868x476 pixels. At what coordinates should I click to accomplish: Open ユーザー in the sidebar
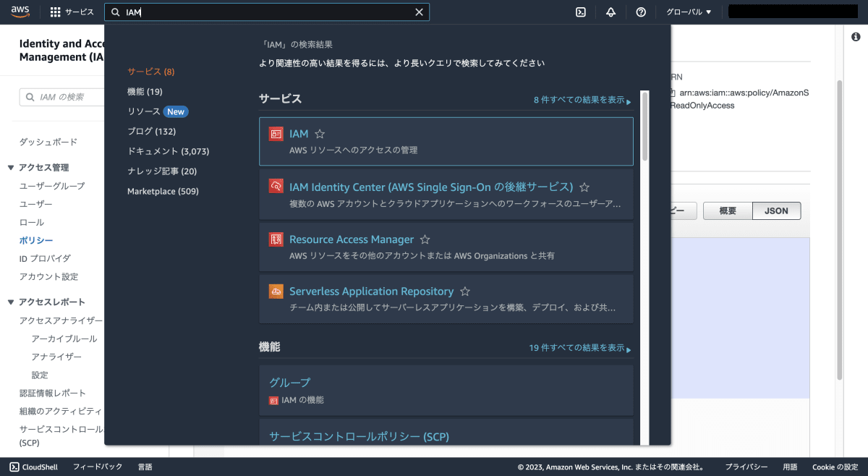pyautogui.click(x=36, y=204)
